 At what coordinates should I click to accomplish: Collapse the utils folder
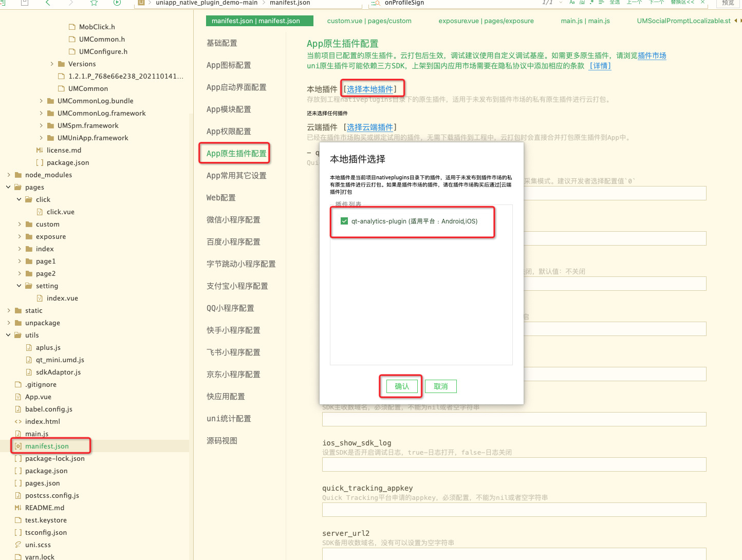(8, 335)
